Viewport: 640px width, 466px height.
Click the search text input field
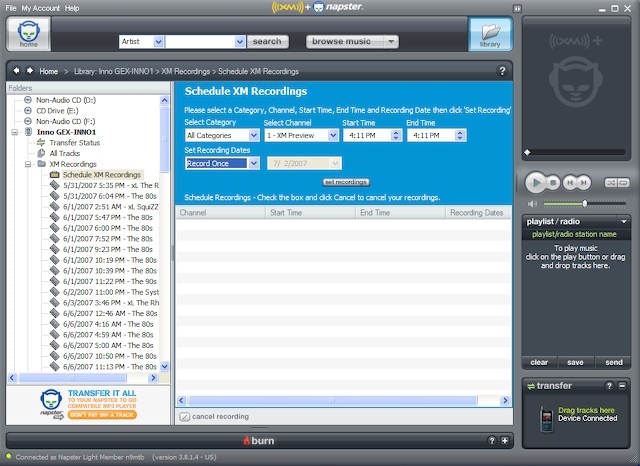coord(200,42)
